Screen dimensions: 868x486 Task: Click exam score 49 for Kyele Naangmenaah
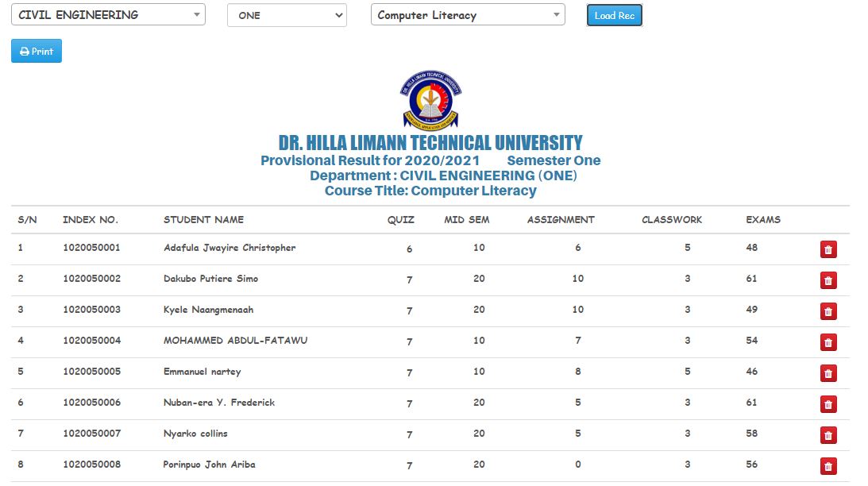752,310
